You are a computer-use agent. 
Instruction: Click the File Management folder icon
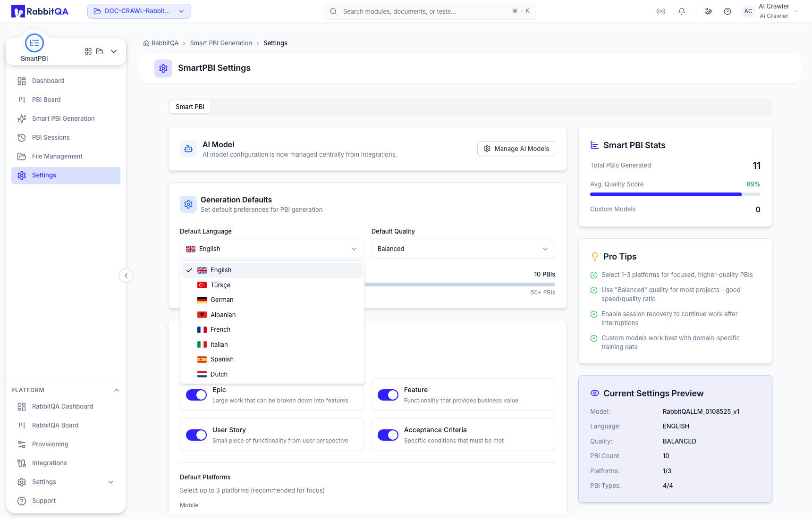22,157
